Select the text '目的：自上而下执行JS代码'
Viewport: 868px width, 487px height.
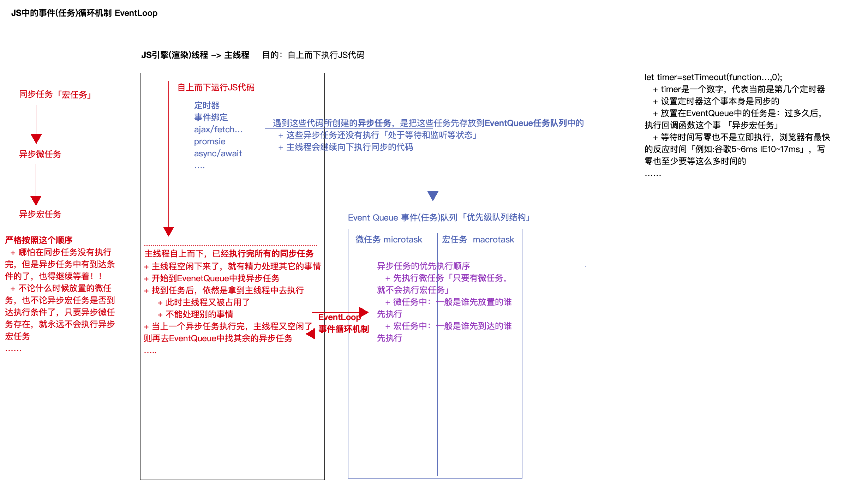tap(313, 55)
